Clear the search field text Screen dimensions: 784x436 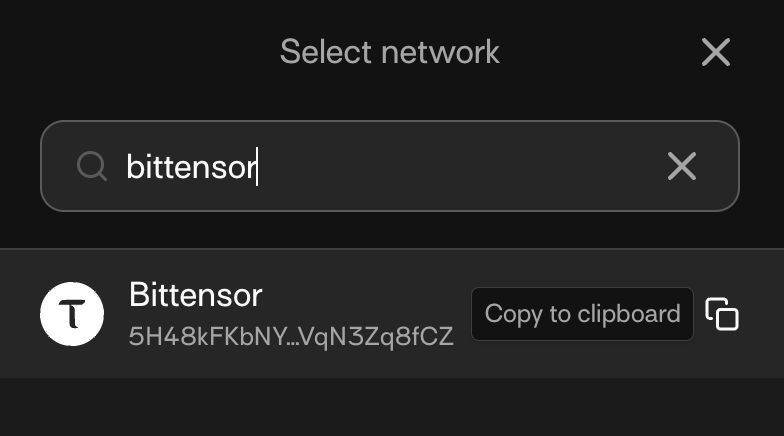point(681,166)
